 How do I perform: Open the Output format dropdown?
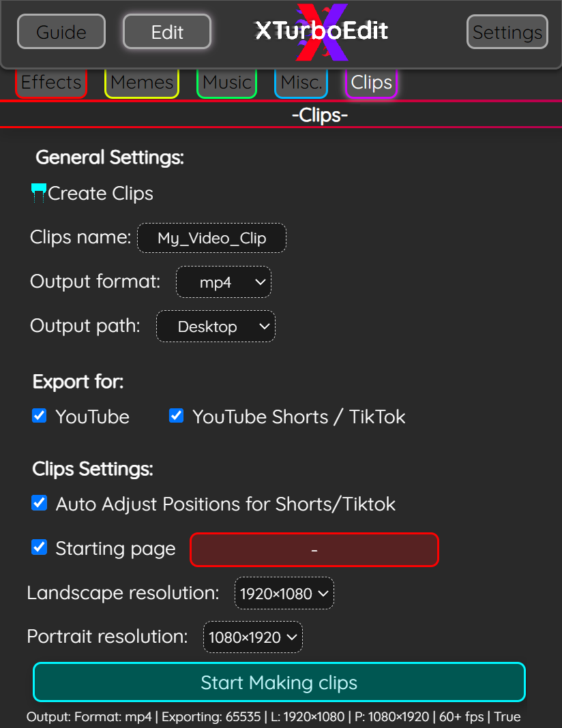pos(223,282)
